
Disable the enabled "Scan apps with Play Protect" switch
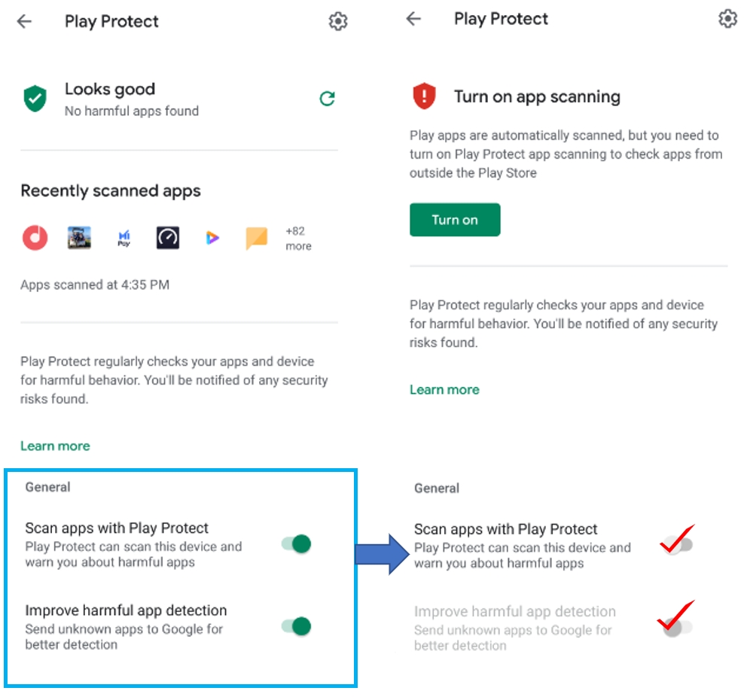coord(297,543)
